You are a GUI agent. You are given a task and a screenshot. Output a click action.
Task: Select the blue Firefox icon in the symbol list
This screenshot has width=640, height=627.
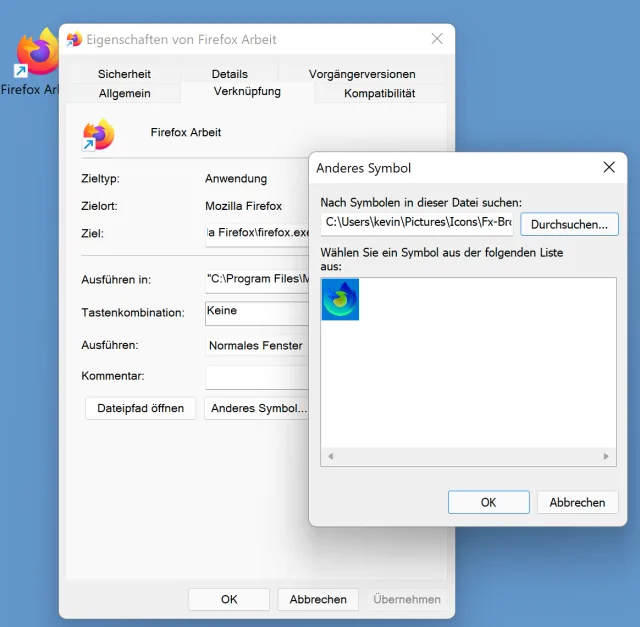(340, 299)
